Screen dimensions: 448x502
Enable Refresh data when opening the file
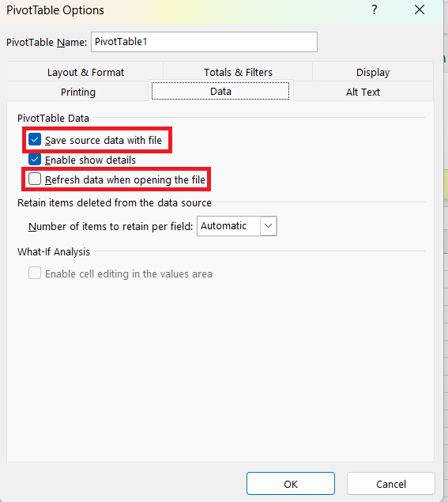pos(35,179)
